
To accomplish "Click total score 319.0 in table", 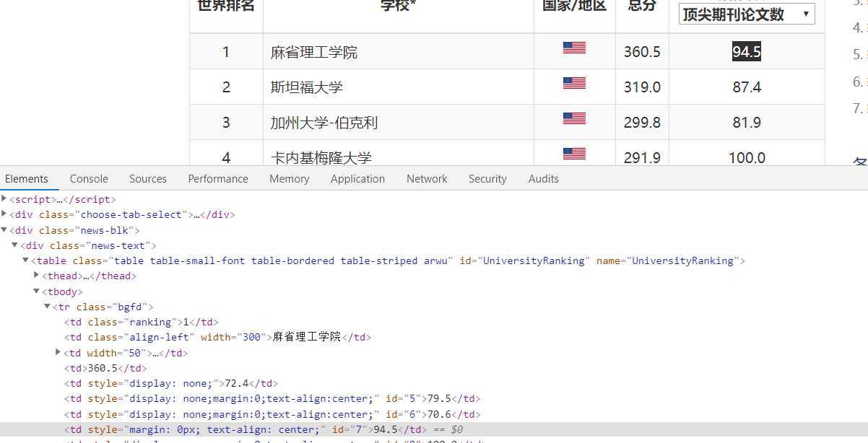I will pyautogui.click(x=642, y=87).
